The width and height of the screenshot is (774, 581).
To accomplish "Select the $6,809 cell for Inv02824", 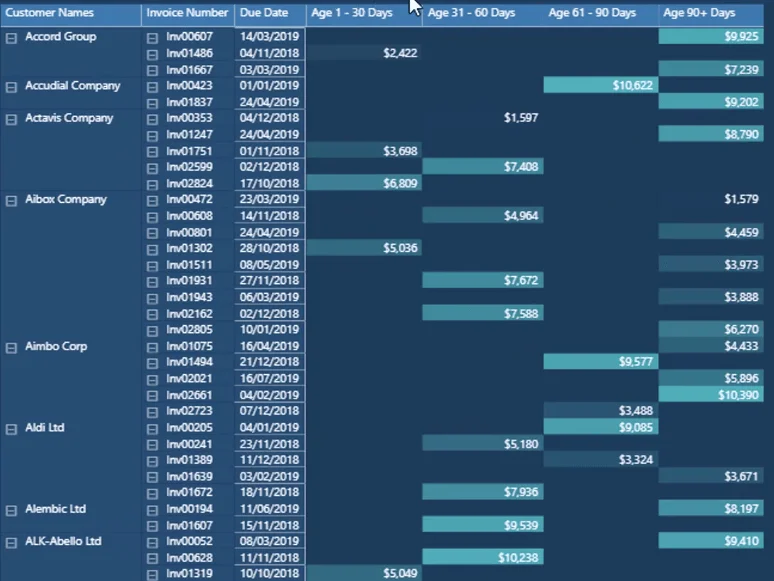I will coord(364,183).
